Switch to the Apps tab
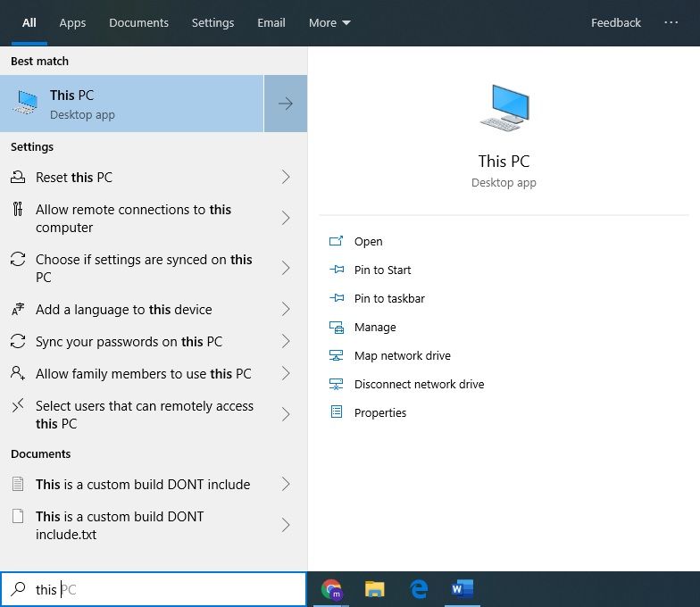Viewport: 700px width, 607px height. click(x=72, y=22)
